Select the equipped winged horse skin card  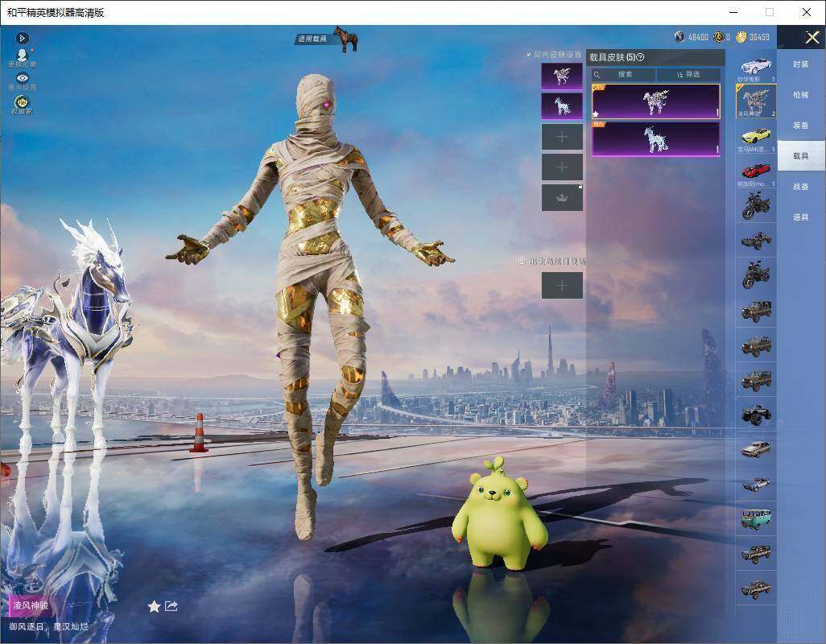pyautogui.click(x=655, y=101)
